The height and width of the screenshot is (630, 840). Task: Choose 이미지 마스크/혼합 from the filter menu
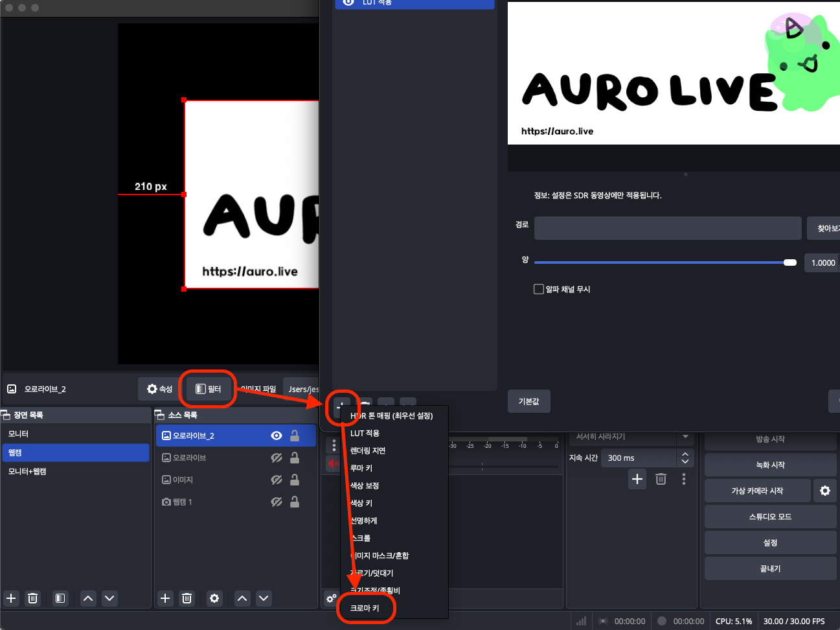pyautogui.click(x=396, y=555)
